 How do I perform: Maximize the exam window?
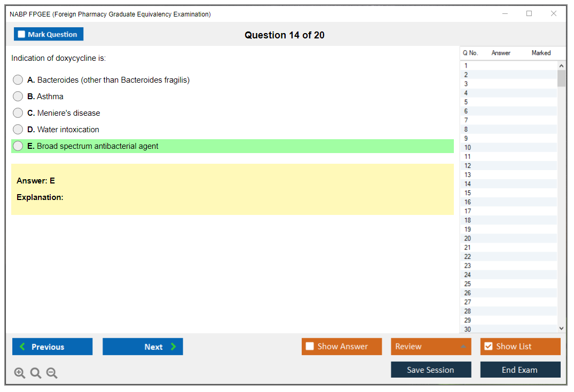pyautogui.click(x=529, y=14)
